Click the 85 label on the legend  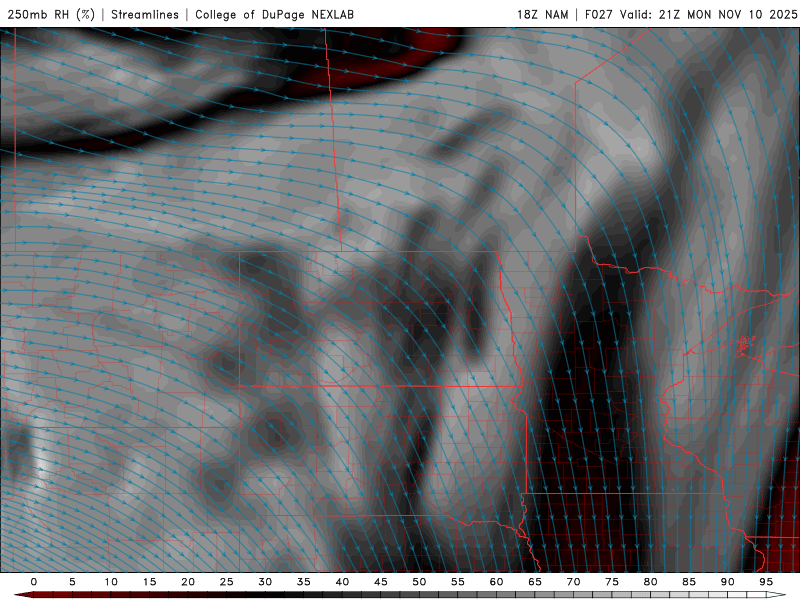click(689, 582)
